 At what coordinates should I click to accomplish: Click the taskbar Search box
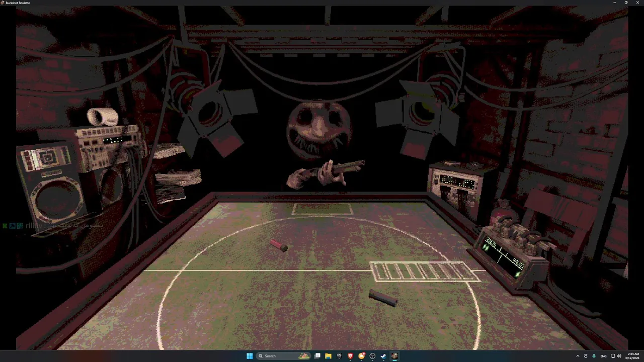[283, 356]
